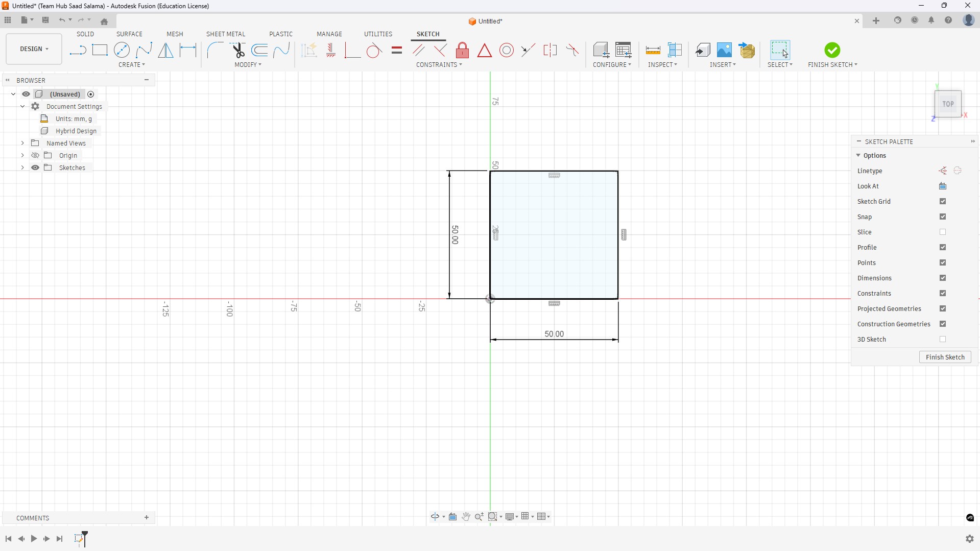980x551 pixels.
Task: Show the hidden Origin folder
Action: click(x=35, y=156)
